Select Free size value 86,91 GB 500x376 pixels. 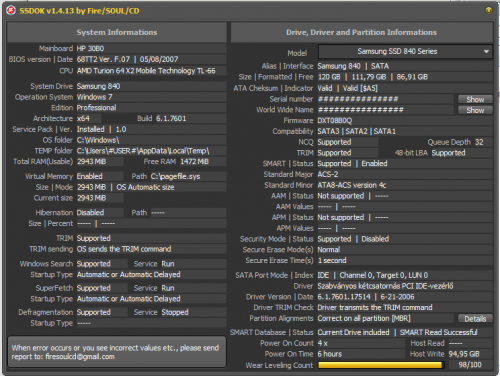click(412, 77)
